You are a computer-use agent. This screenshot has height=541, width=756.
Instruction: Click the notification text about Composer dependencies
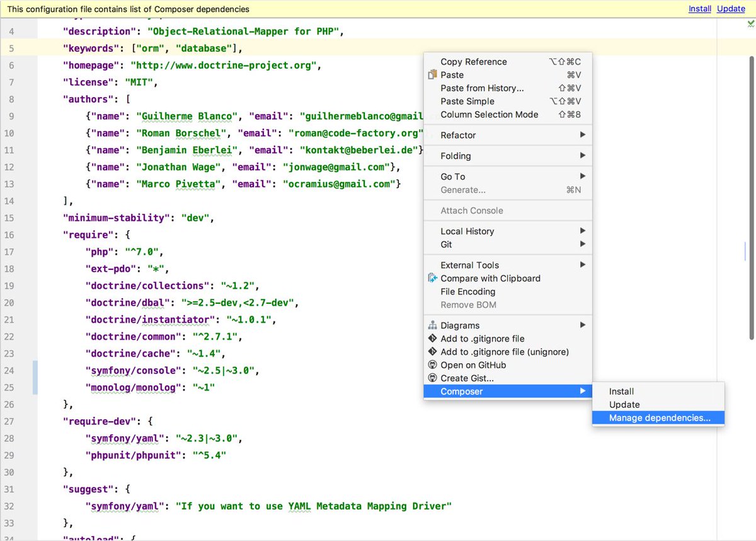[128, 9]
